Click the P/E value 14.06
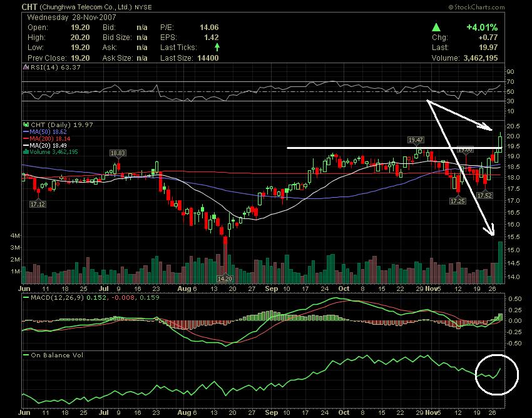Viewport: 532px width, 418px height. [x=209, y=28]
